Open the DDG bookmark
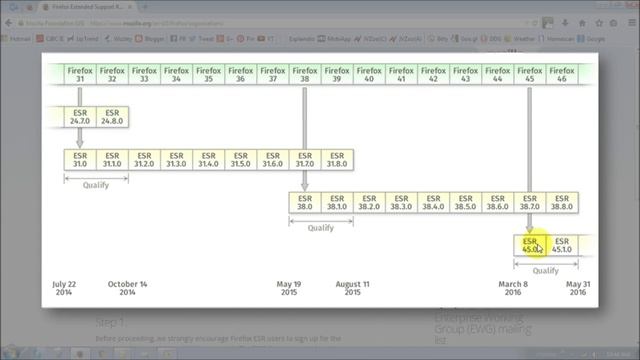Image resolution: width=640 pixels, height=360 pixels. pos(491,39)
